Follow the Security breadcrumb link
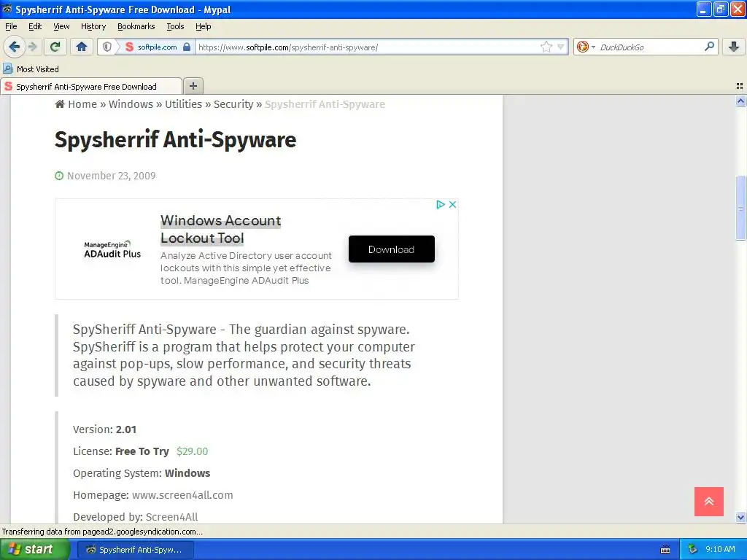 [233, 104]
